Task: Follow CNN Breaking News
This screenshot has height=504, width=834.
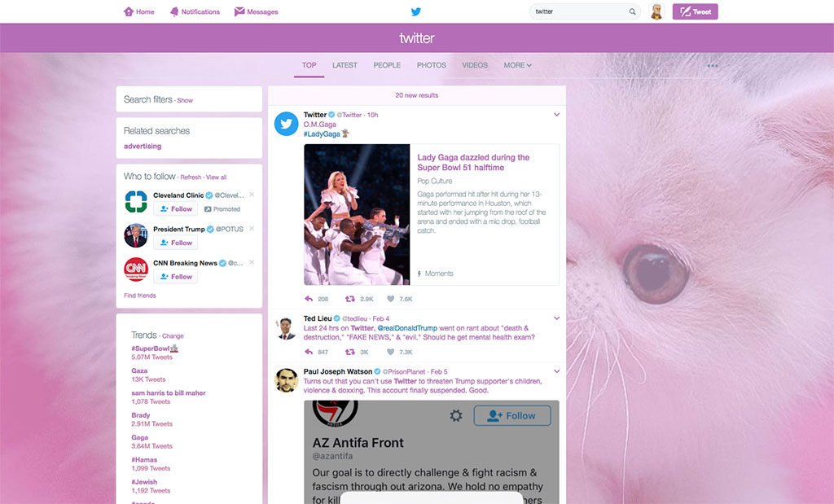Action: (175, 276)
